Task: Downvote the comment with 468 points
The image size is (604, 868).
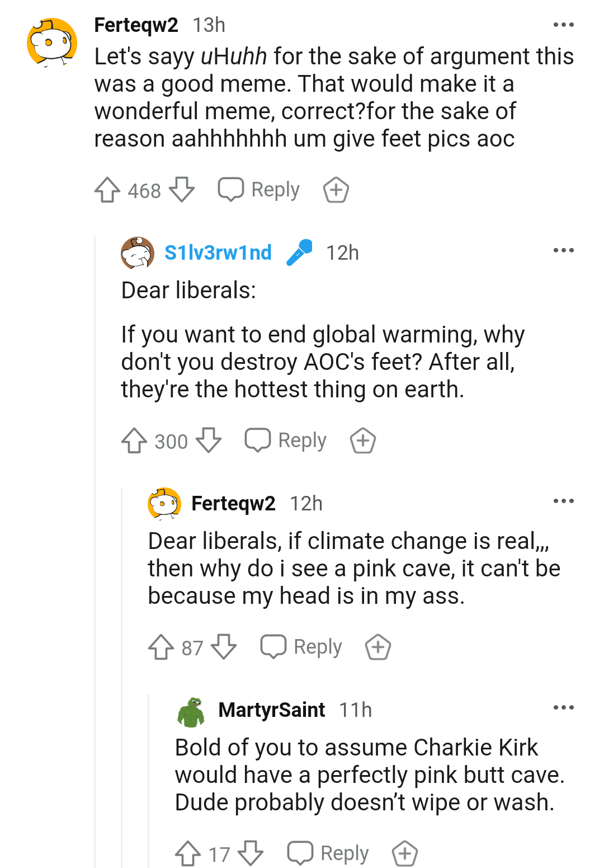Action: pos(182,190)
